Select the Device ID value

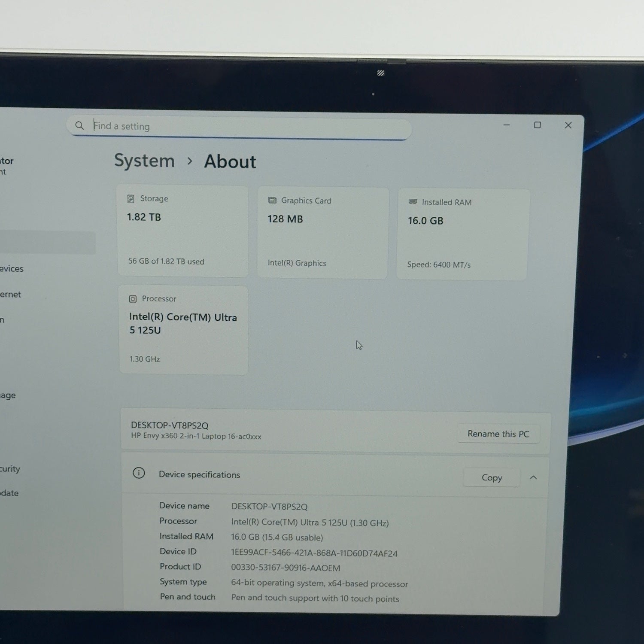314,553
